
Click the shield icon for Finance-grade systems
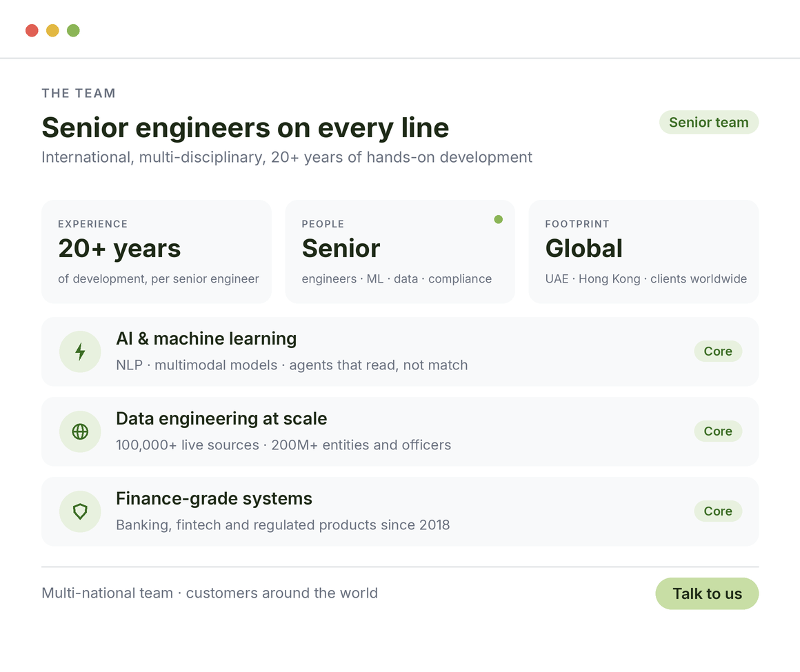pos(80,511)
